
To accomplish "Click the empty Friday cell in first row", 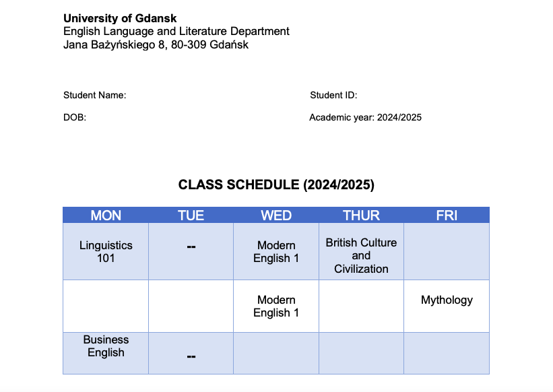I will pos(447,251).
